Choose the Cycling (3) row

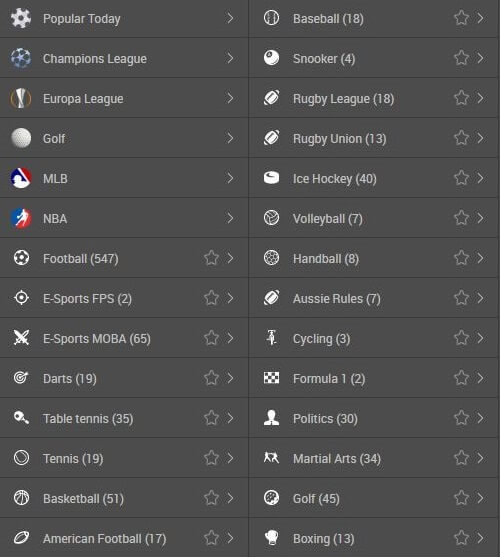[x=374, y=338]
